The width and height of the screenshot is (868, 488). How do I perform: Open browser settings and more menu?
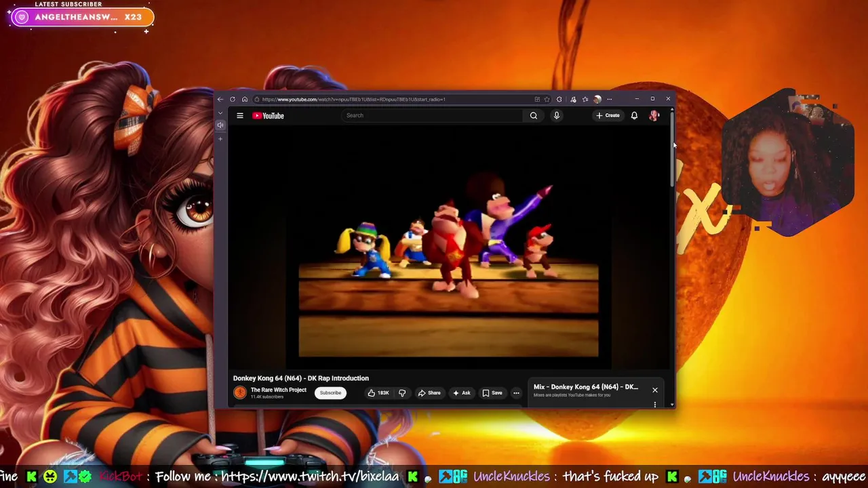610,100
